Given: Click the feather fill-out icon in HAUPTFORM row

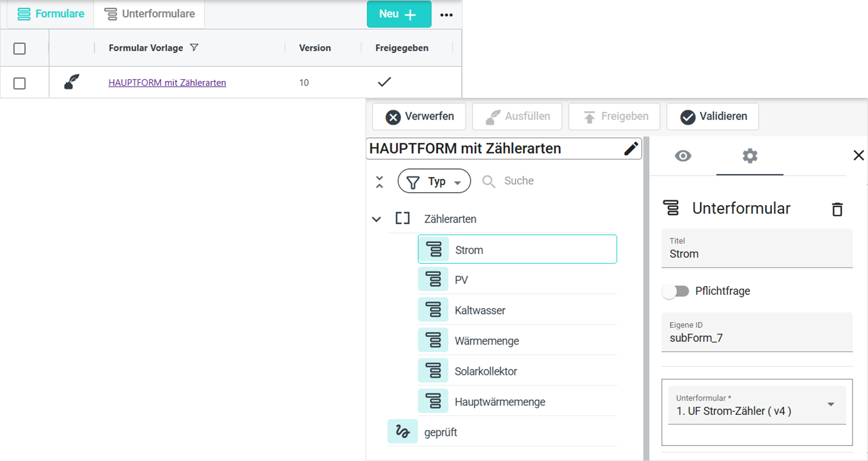Looking at the screenshot, I should tap(72, 82).
